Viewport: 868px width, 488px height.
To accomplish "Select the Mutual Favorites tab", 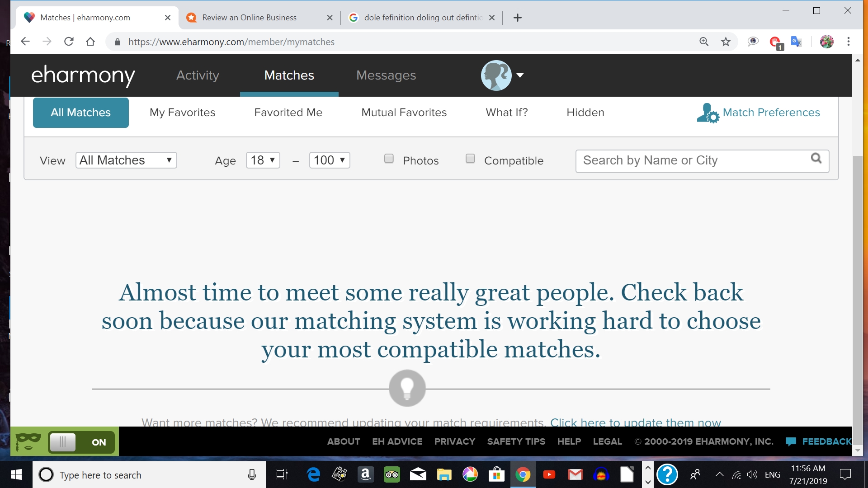I will click(404, 113).
